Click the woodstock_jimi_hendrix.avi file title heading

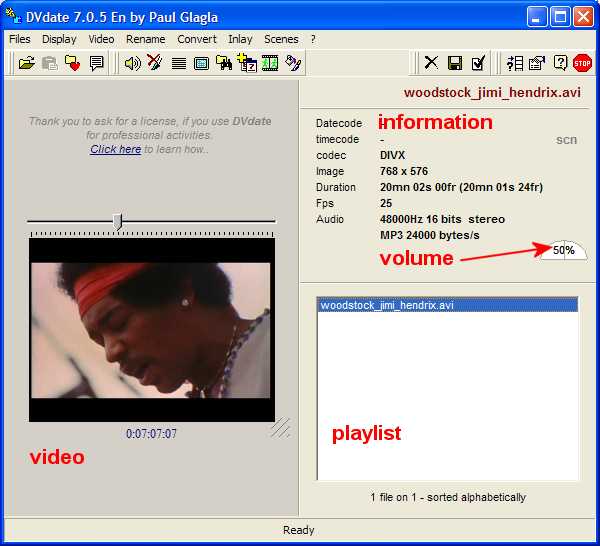492,93
